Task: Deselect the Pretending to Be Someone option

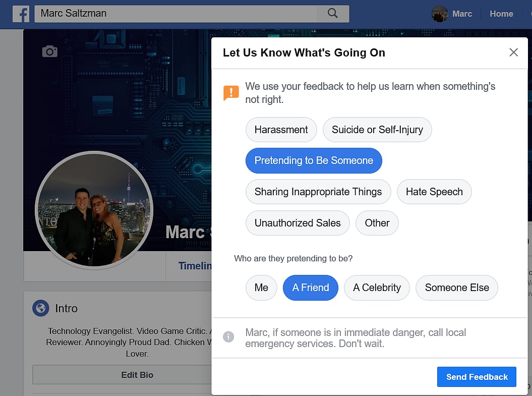Action: point(314,160)
